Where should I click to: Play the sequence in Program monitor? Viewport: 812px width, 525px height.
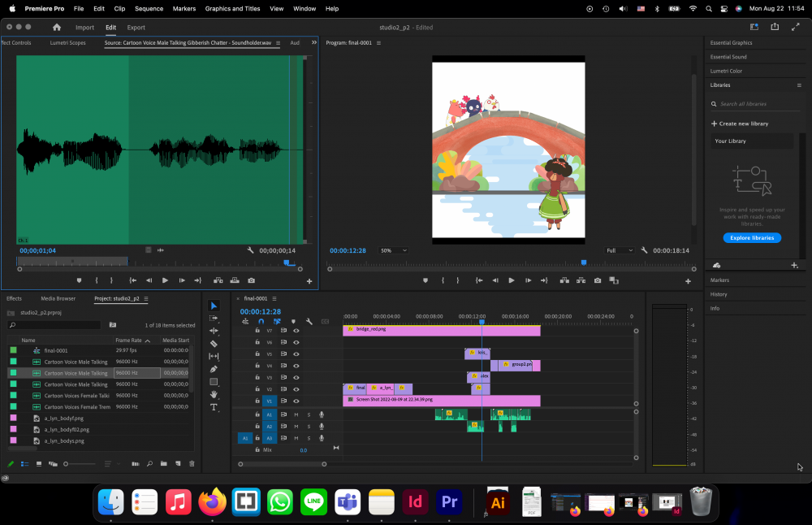[x=511, y=280]
